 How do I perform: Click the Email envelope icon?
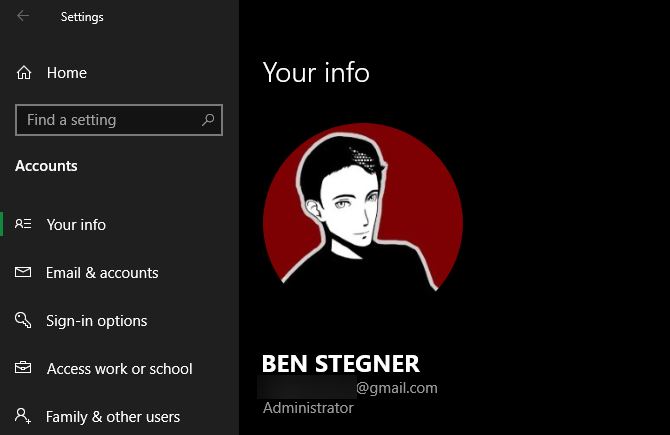(23, 272)
